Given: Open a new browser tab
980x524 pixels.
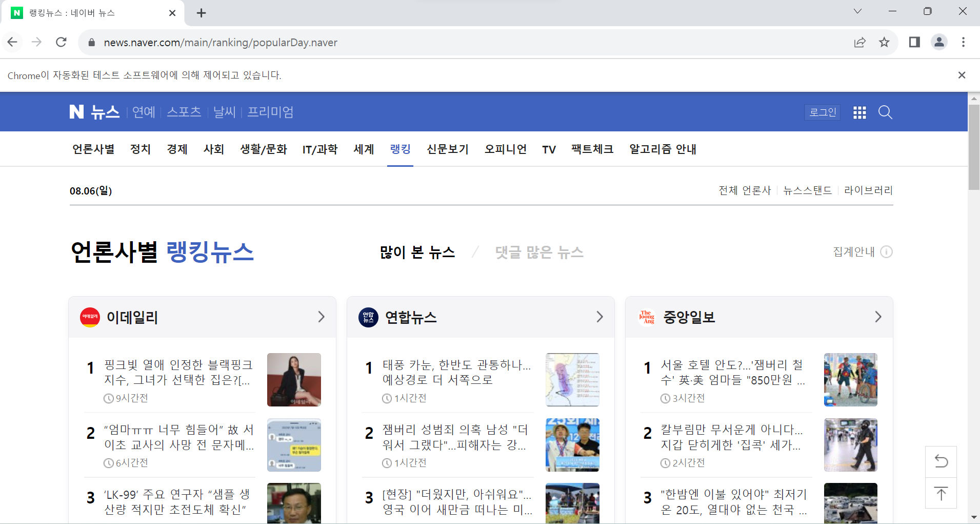Looking at the screenshot, I should tap(202, 13).
